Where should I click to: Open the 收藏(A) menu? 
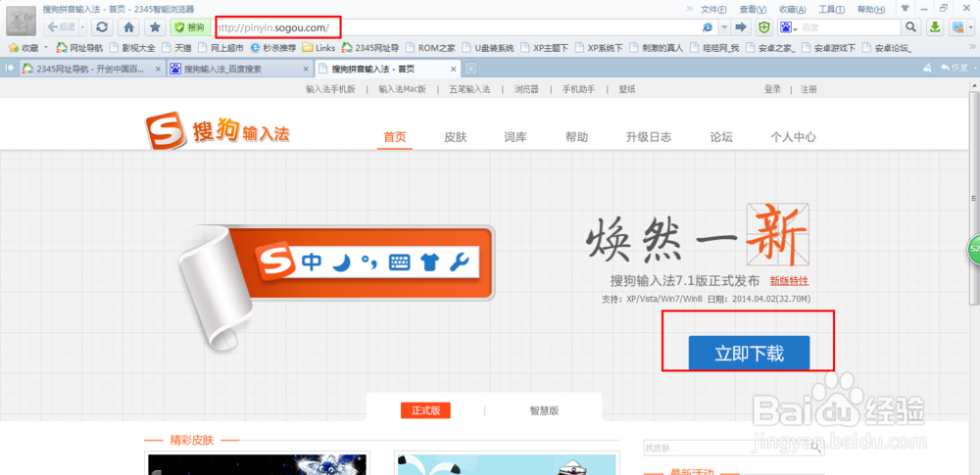793,10
